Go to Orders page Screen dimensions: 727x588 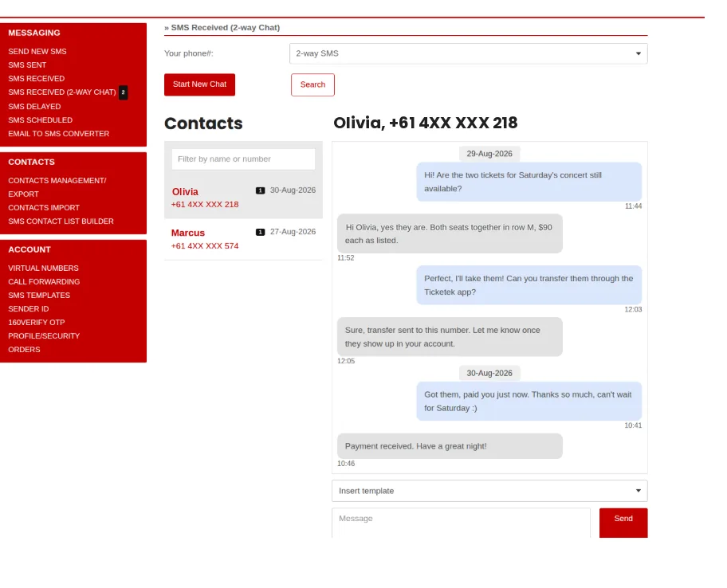(24, 349)
